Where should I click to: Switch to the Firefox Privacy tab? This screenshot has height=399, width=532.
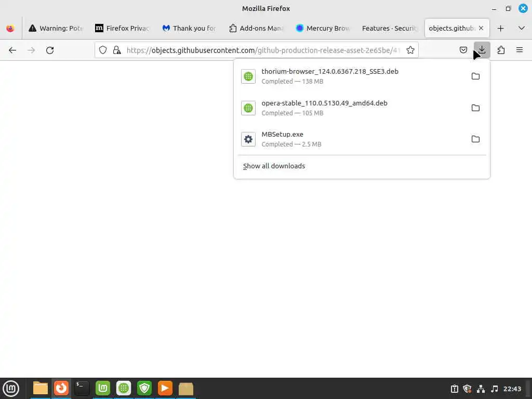coord(123,28)
